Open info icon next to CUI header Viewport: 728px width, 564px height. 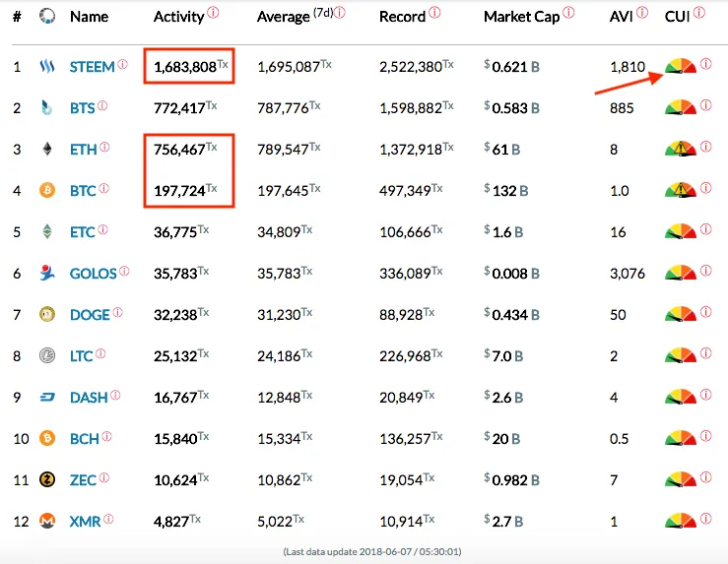698,13
